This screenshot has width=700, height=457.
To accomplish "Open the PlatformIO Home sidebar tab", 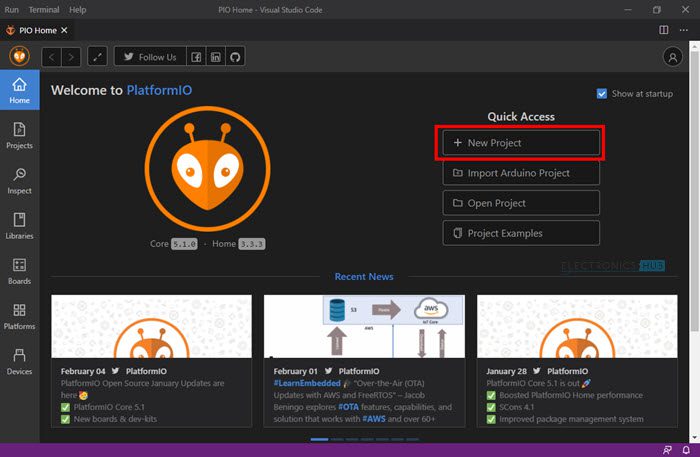I will tap(19, 90).
